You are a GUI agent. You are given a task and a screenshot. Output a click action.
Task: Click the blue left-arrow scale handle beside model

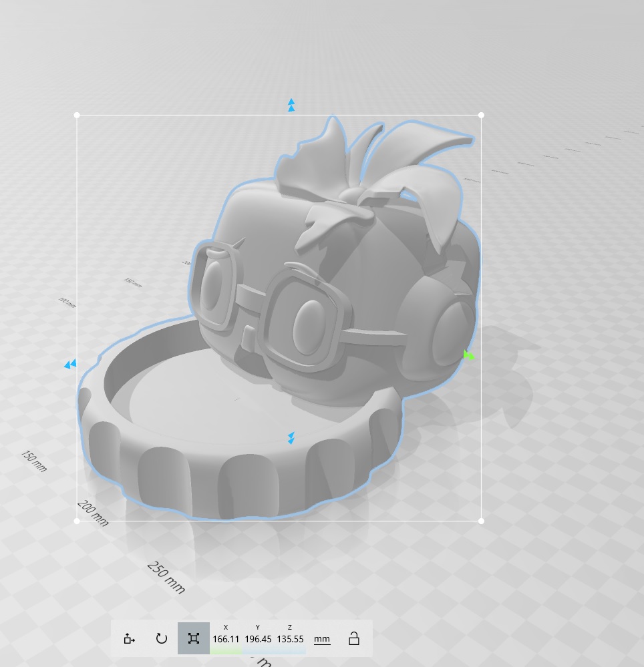[x=70, y=364]
